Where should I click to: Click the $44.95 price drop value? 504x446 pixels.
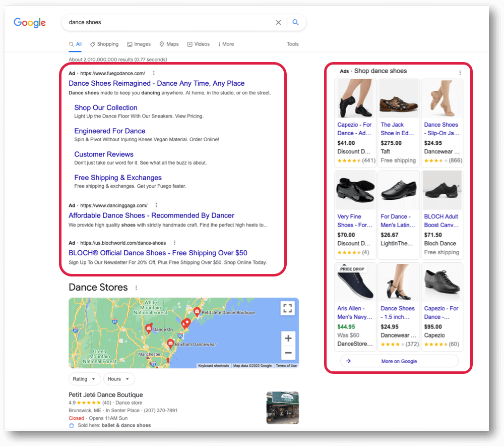pyautogui.click(x=346, y=326)
